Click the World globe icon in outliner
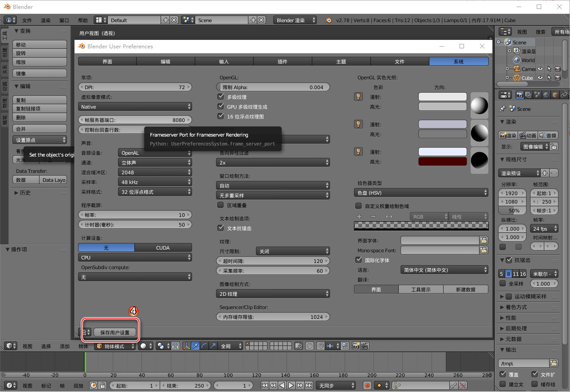 517,60
